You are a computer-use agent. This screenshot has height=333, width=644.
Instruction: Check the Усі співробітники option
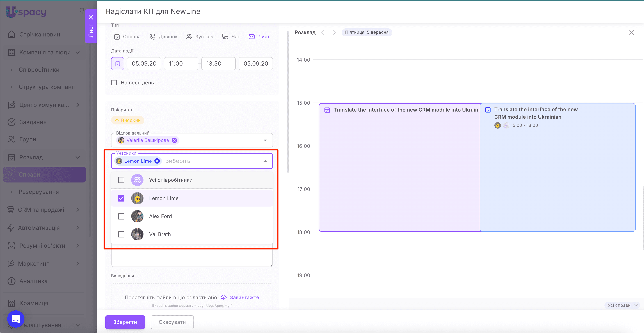click(121, 180)
